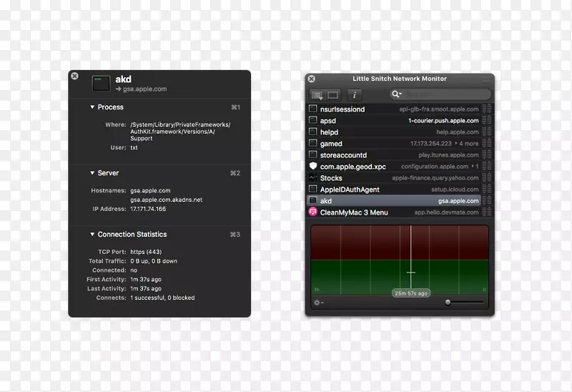Click the com.apple.geod.xpc shield icon
This screenshot has width=572, height=392.
[x=312, y=166]
